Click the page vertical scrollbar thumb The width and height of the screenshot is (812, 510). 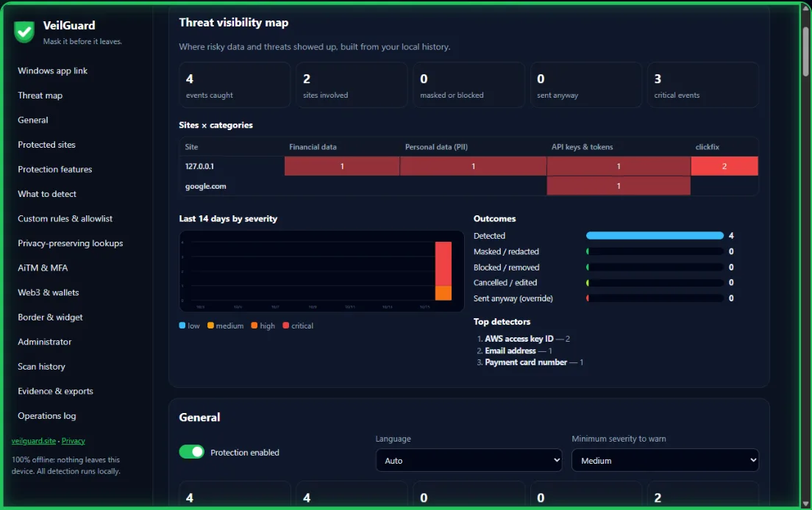click(x=806, y=51)
